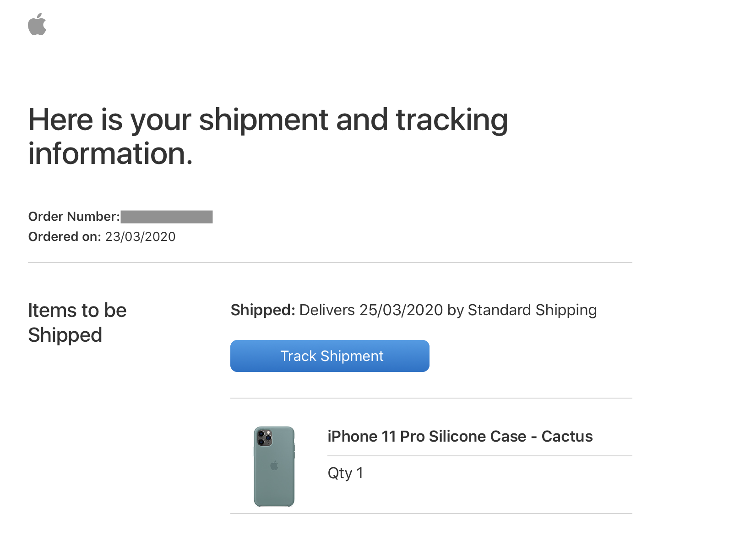This screenshot has width=756, height=536.
Task: Open the iPhone silicone case product thumbnail
Action: click(x=274, y=466)
